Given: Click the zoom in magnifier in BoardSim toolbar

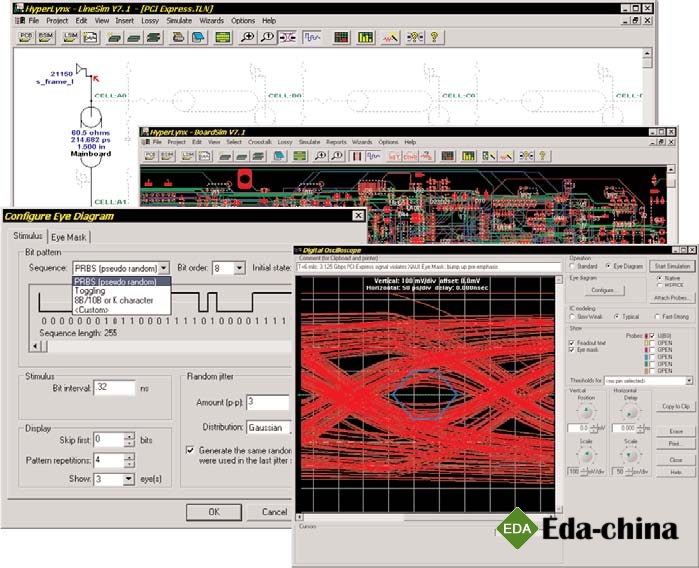Looking at the screenshot, I should (x=321, y=156).
